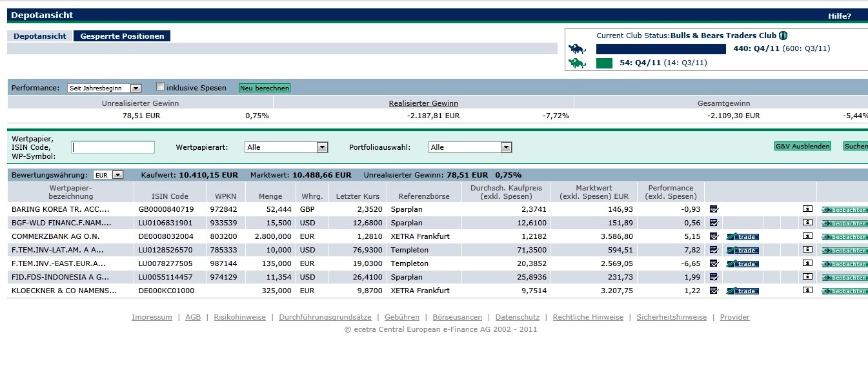Switch to Gesperrte Positionen tab

coord(122,36)
